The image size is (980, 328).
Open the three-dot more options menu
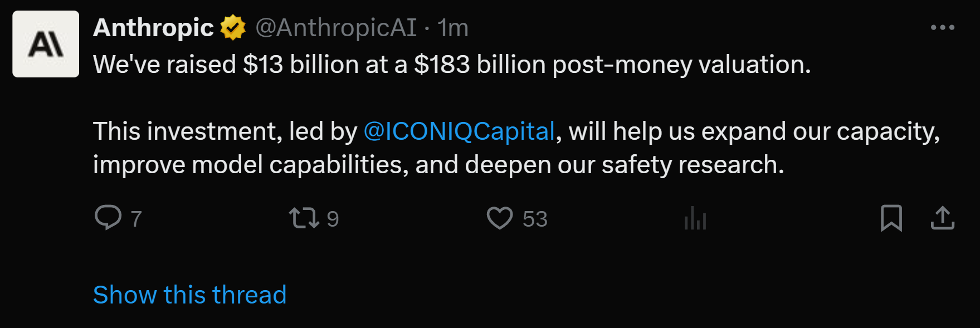[x=943, y=27]
